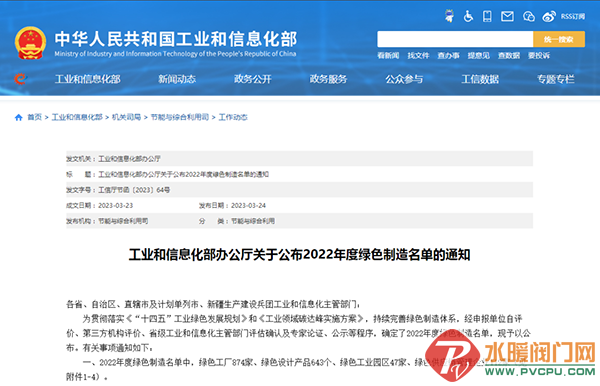Open the 公众参与 navigation menu
This screenshot has height=386, width=600.
404,79
